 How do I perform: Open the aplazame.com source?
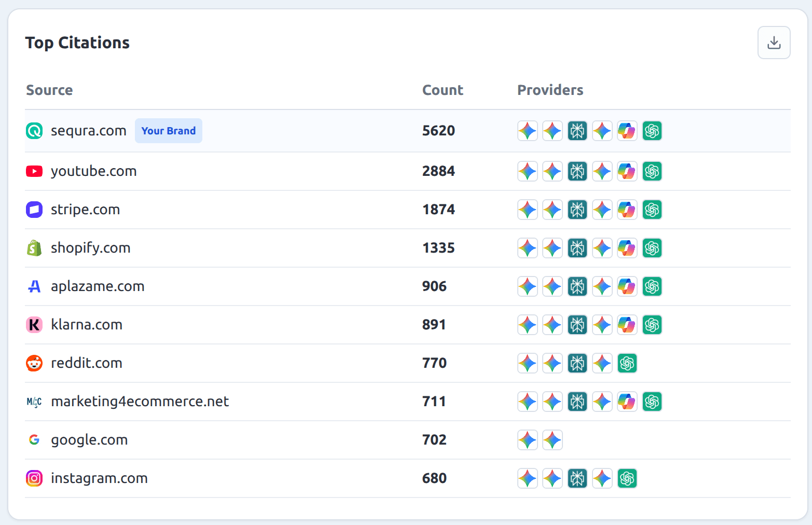coord(98,286)
